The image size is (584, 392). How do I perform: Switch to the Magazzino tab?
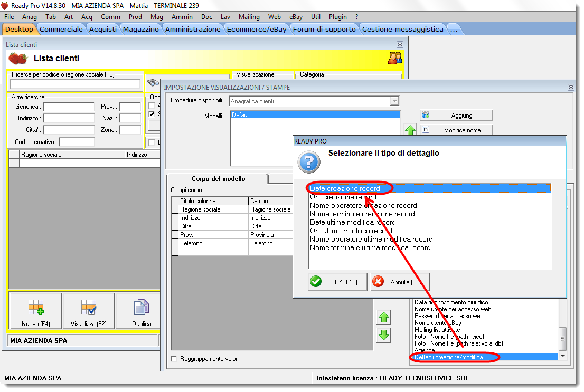coord(141,30)
